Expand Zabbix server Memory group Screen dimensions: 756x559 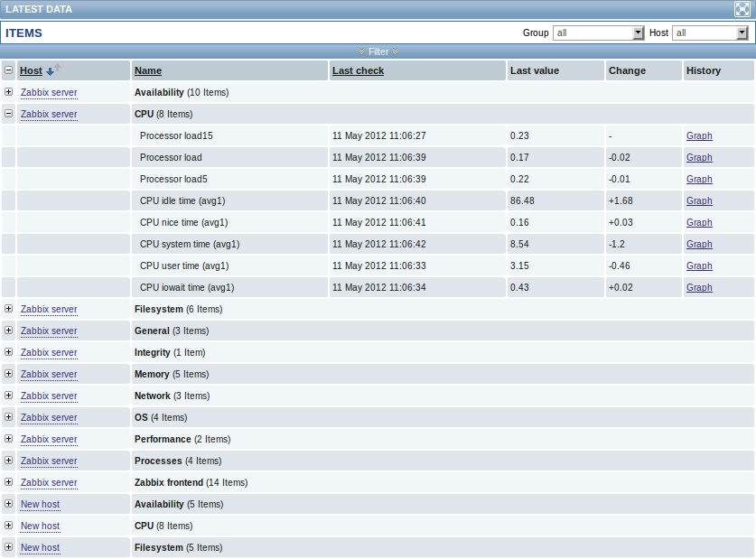[x=8, y=374]
